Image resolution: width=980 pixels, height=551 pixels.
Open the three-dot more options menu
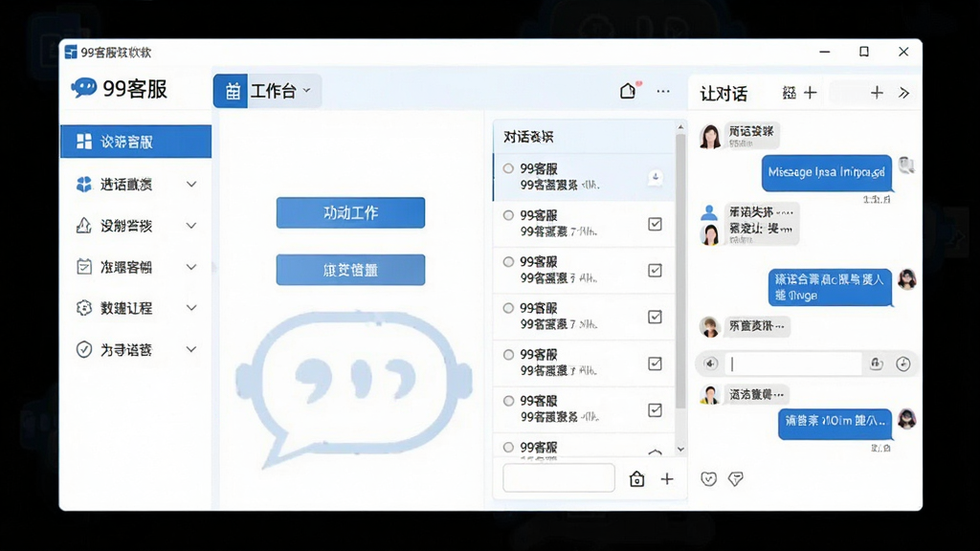tap(663, 91)
